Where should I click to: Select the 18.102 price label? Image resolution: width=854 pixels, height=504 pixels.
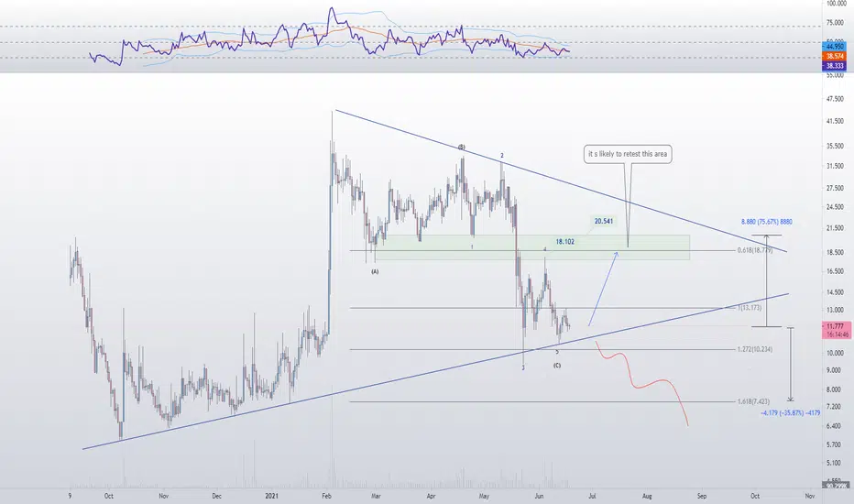564,241
